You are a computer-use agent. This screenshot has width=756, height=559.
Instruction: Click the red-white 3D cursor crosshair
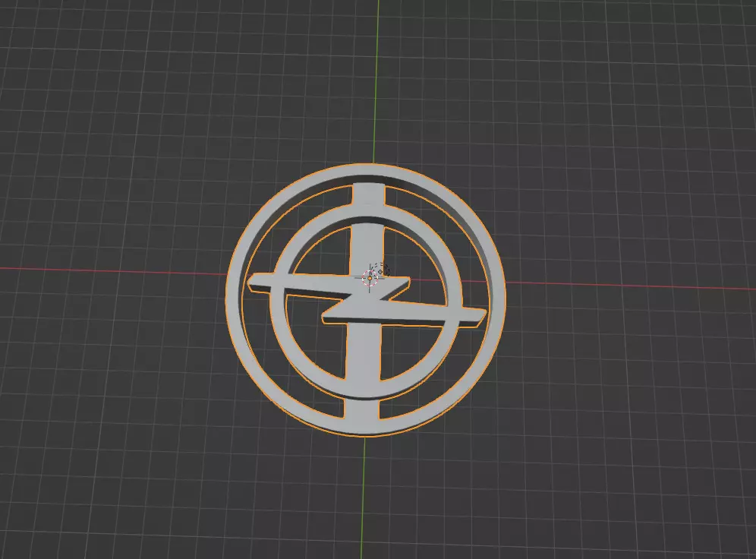pos(370,278)
